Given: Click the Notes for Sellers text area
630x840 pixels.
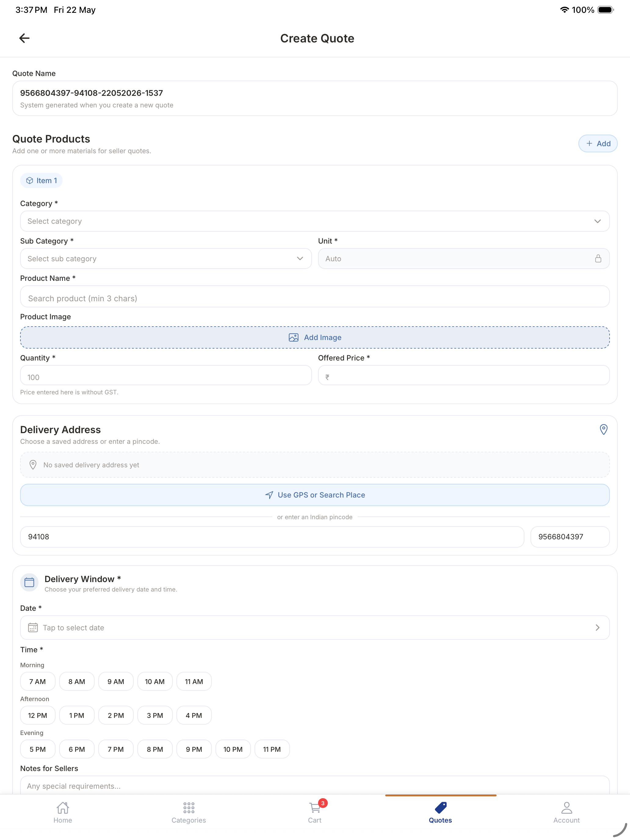Looking at the screenshot, I should point(315,785).
